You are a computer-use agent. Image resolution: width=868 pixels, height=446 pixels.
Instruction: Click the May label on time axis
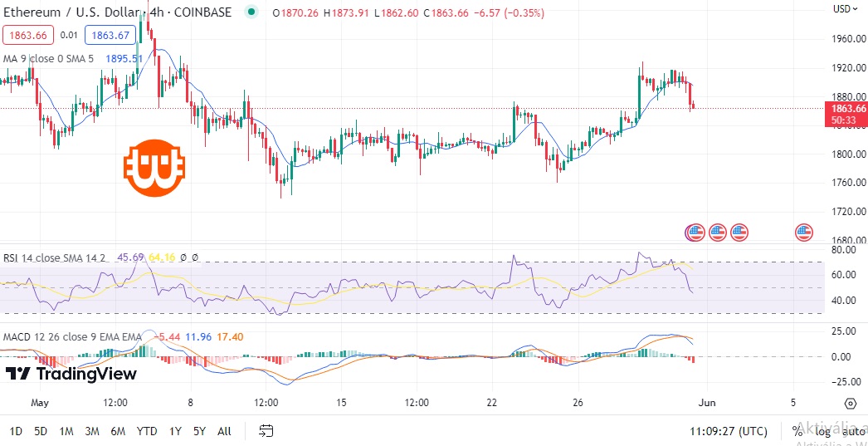click(x=40, y=403)
